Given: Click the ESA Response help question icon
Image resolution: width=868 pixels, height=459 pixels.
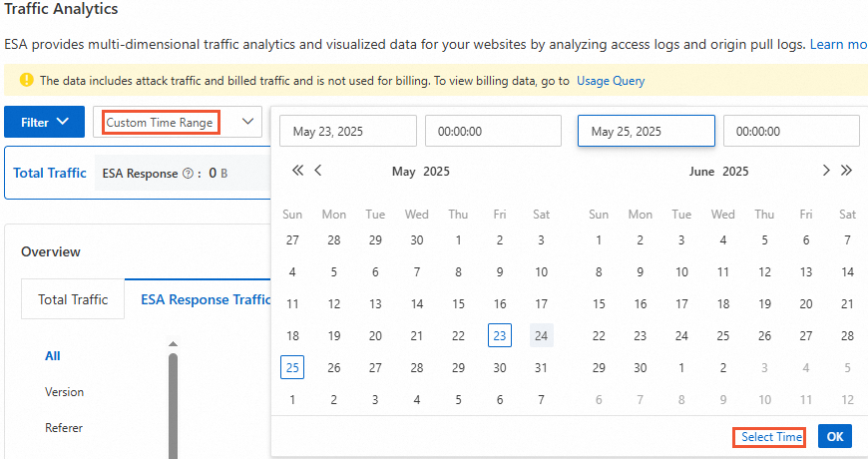Looking at the screenshot, I should pos(188,174).
